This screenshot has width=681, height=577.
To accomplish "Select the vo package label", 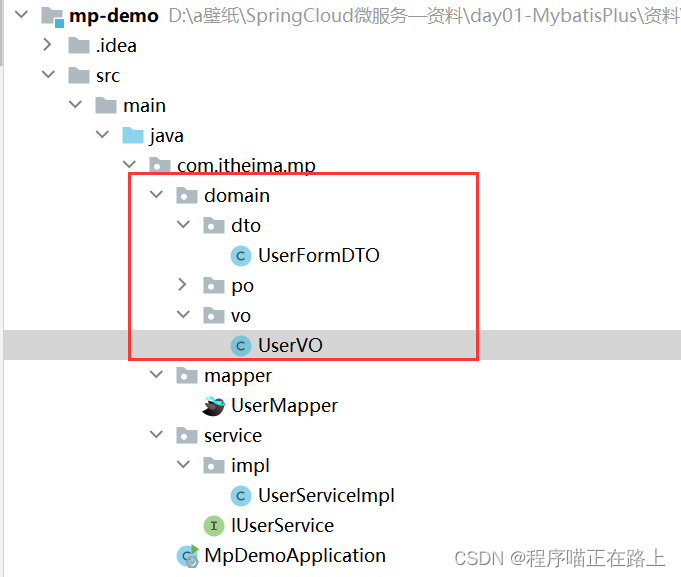I will pyautogui.click(x=241, y=316).
